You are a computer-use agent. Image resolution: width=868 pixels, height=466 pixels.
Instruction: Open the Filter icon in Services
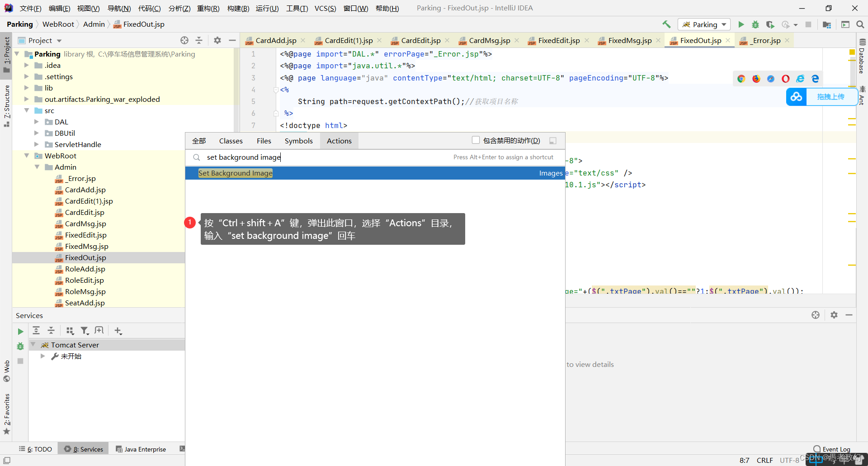(x=85, y=331)
